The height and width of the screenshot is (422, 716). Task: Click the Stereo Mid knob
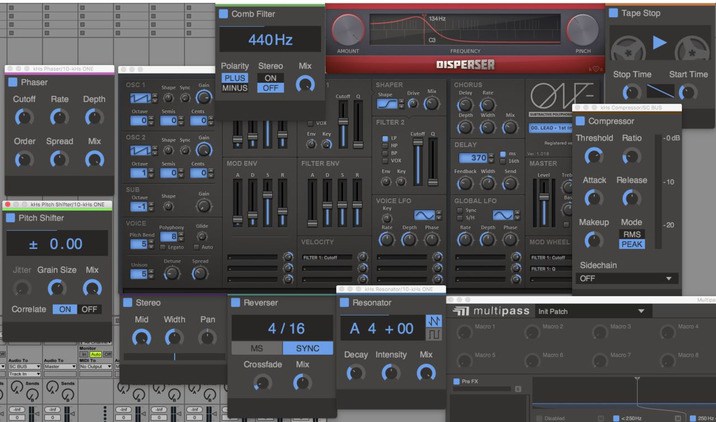141,338
